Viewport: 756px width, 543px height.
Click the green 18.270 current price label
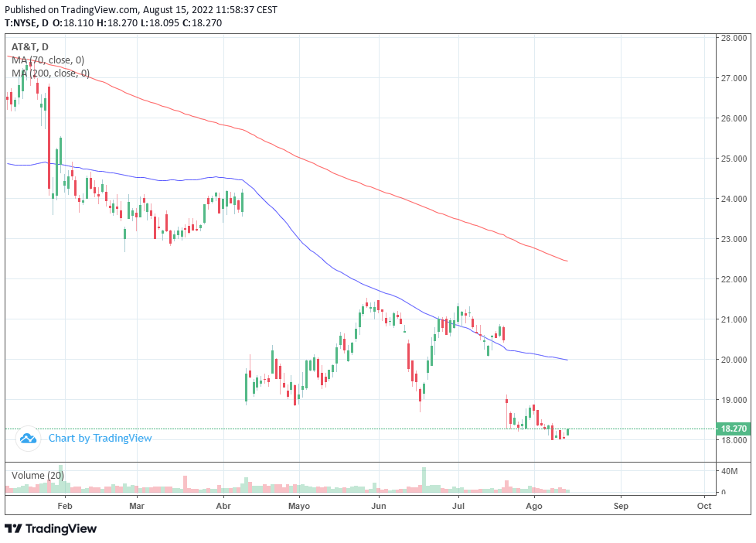click(x=734, y=429)
